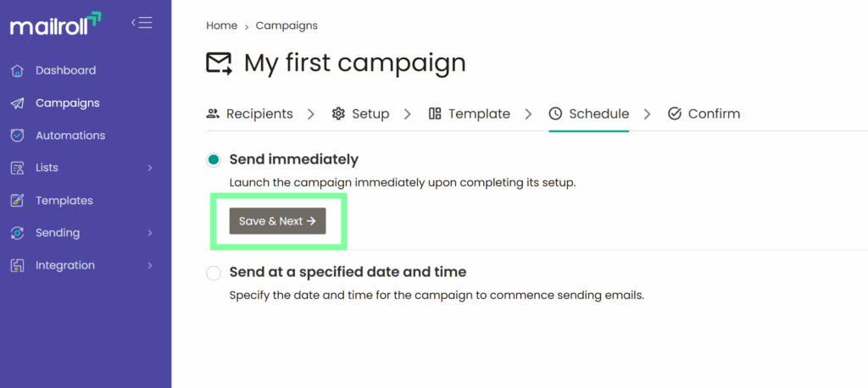The image size is (868, 388).
Task: Switch to the Recipients step tab
Action: [x=250, y=114]
